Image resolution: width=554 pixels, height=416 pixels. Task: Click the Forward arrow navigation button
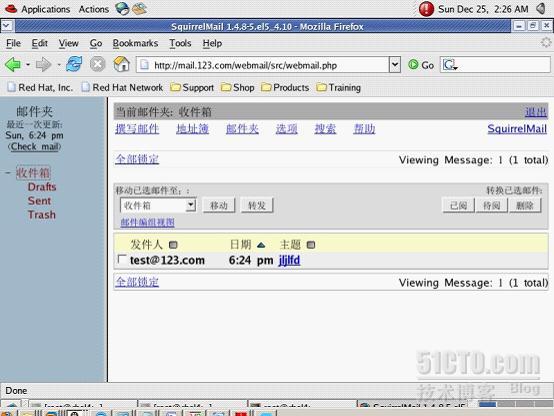[43, 65]
